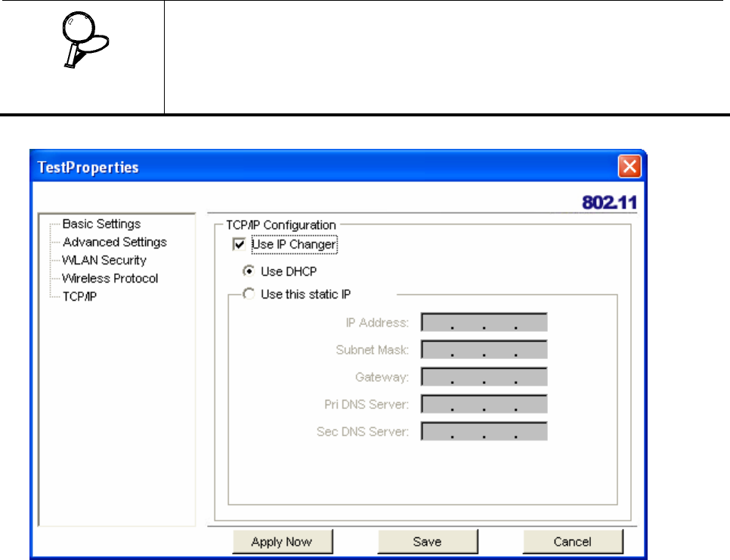Select TCP/IP in the settings tree
730x560 pixels.
[79, 296]
